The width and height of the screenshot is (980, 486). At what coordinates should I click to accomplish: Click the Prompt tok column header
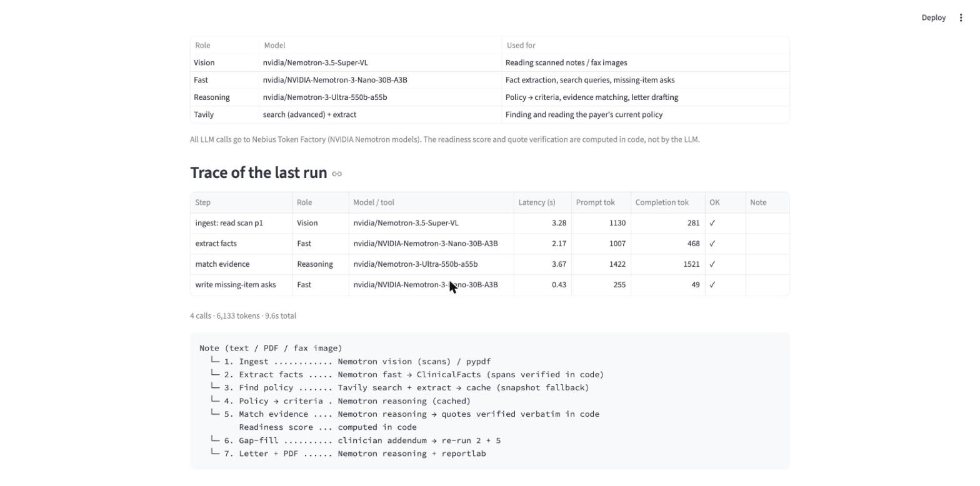(601, 202)
